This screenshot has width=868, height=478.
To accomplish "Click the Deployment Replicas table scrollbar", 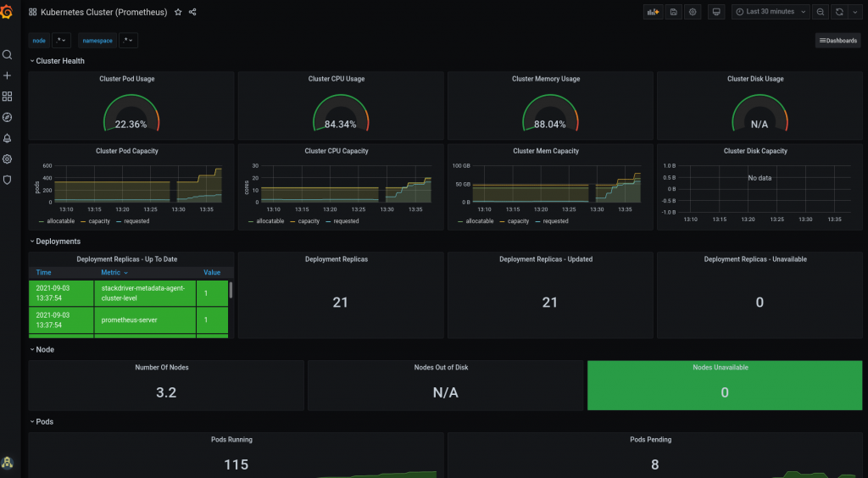I will 231,291.
